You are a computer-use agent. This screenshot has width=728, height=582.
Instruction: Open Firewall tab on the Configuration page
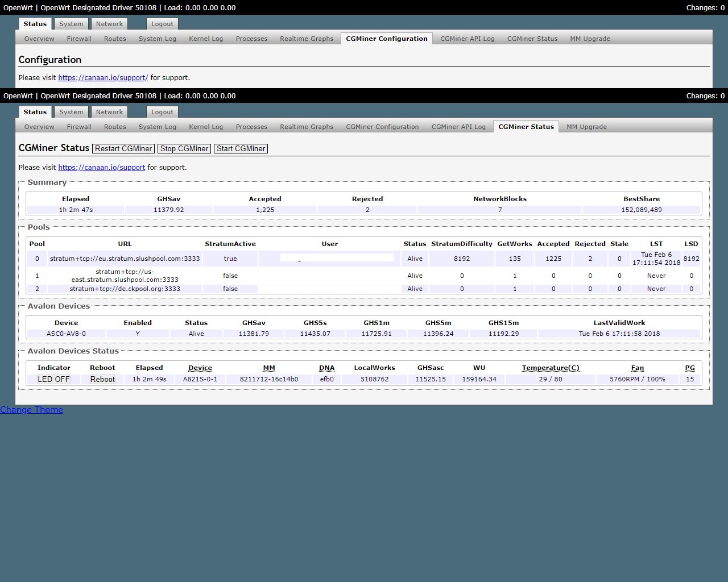point(79,39)
